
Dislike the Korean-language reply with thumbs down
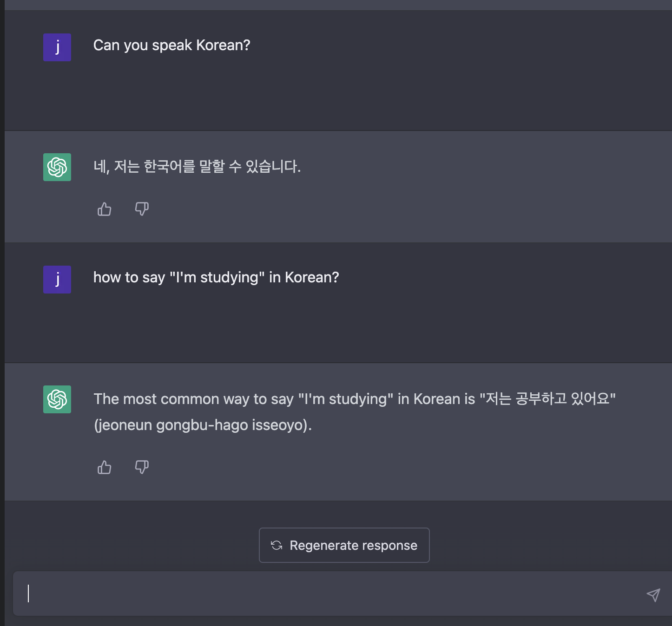pyautogui.click(x=142, y=209)
